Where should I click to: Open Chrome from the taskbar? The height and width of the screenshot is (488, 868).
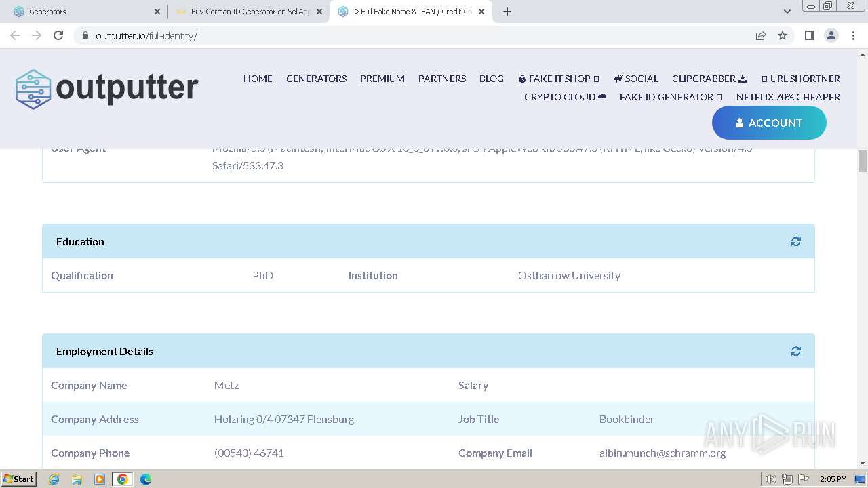point(123,479)
